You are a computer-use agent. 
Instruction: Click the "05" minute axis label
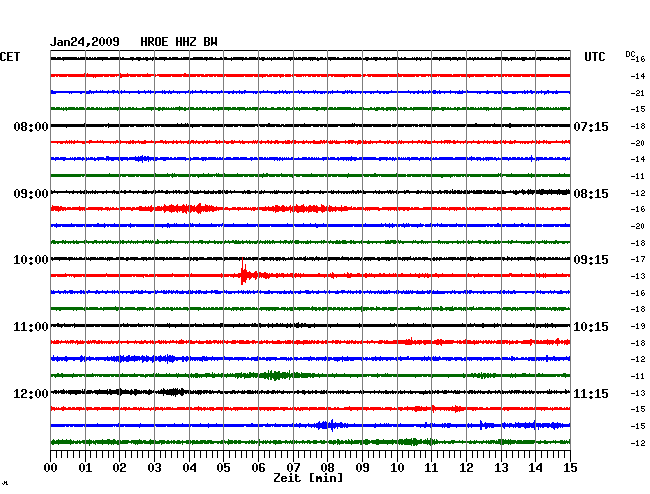[x=223, y=468]
